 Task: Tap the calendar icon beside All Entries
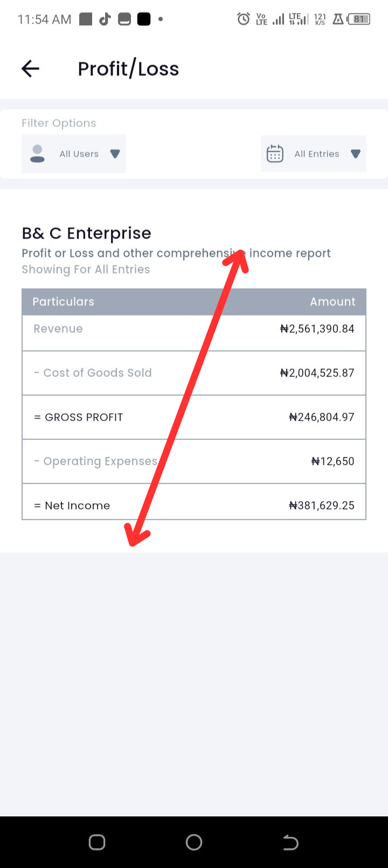275,153
